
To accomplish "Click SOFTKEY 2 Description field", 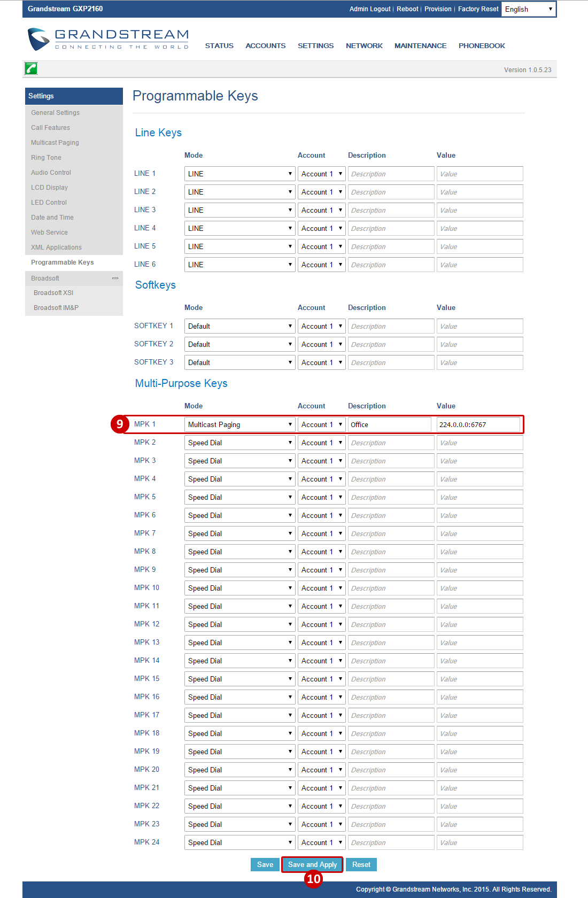I will (x=391, y=344).
